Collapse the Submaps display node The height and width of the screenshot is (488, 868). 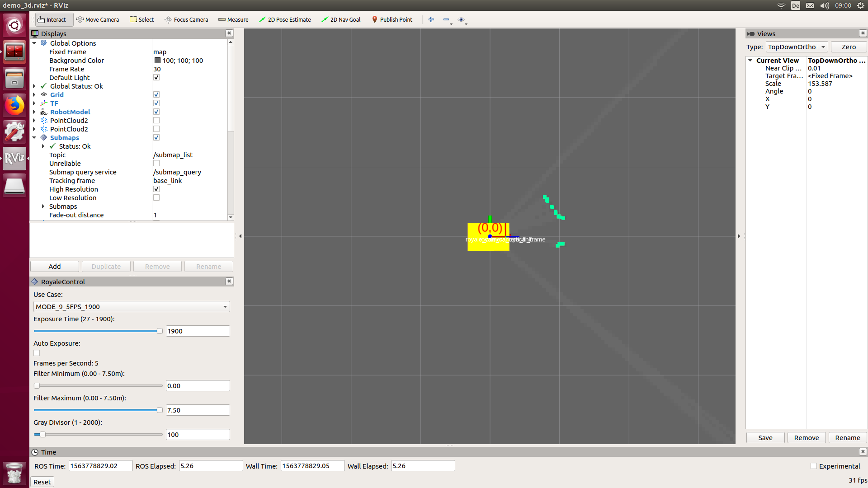tap(34, 137)
